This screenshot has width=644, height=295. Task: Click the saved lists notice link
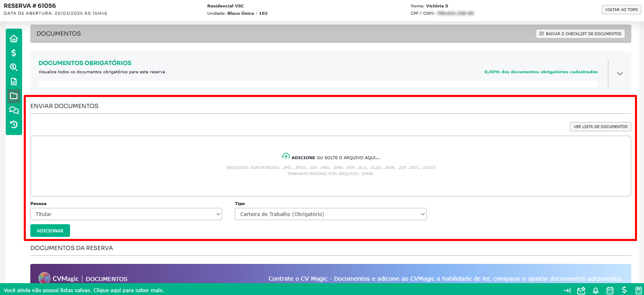84,290
